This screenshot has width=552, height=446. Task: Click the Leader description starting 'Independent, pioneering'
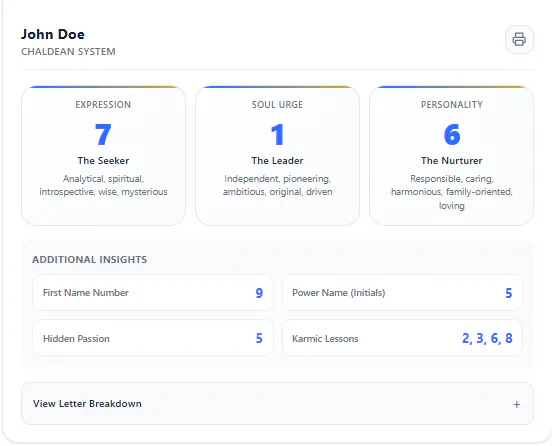[x=277, y=185]
